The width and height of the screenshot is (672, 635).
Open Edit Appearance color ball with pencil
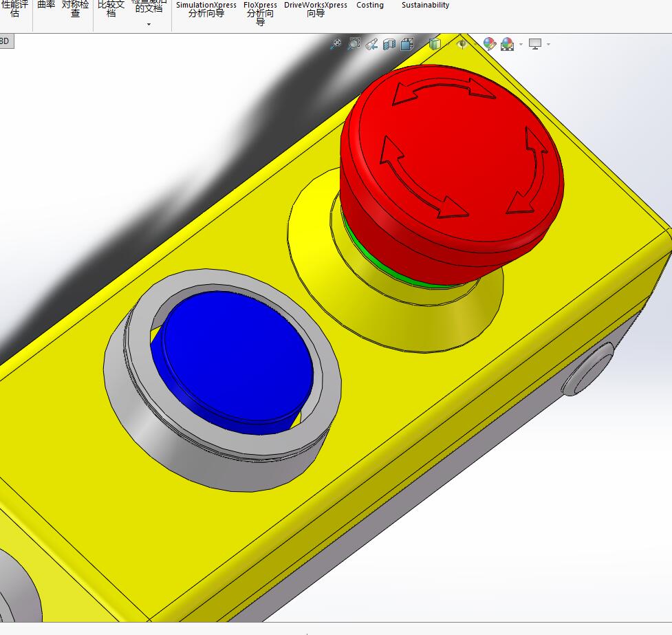click(490, 44)
